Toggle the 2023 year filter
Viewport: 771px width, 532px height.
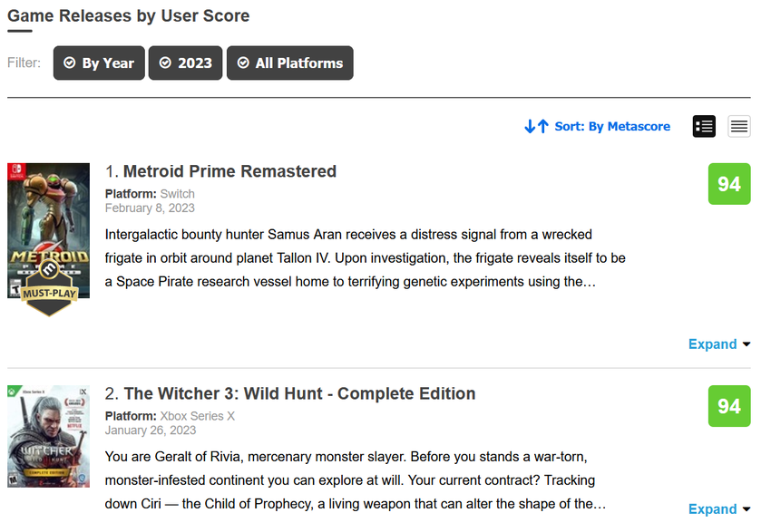click(186, 63)
